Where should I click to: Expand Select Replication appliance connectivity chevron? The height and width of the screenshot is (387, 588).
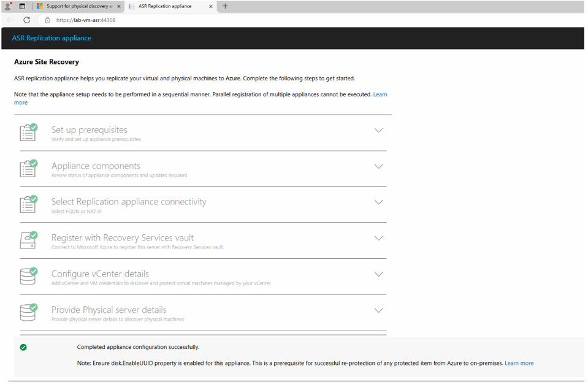[379, 202]
